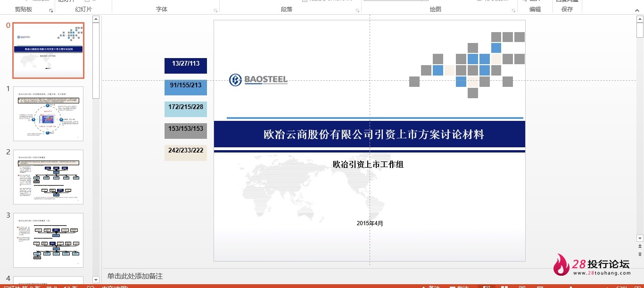This screenshot has width=644, height=288.
Task: Open the 段落 group dialog launcher
Action: point(358,10)
